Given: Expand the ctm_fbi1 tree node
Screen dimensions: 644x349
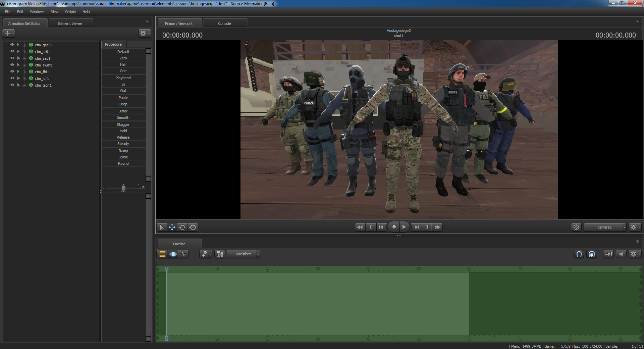Looking at the screenshot, I should (24, 72).
